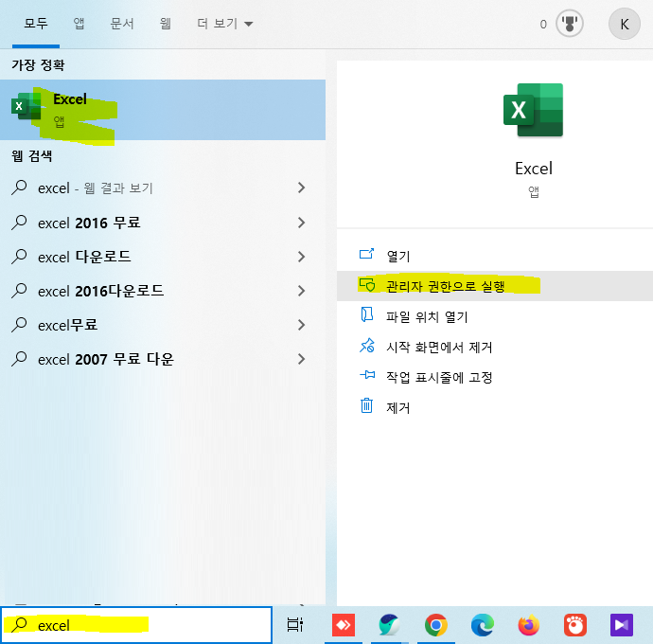Click the rewards count '0'
Viewport: 653px width, 644px height.
click(543, 25)
